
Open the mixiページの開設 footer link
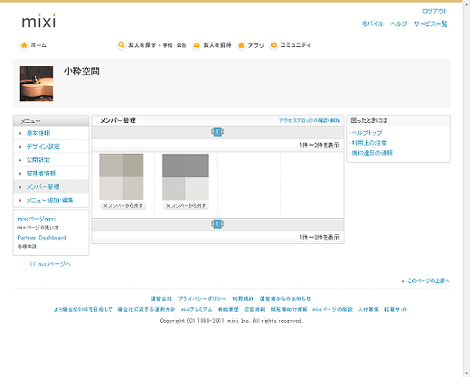332,309
